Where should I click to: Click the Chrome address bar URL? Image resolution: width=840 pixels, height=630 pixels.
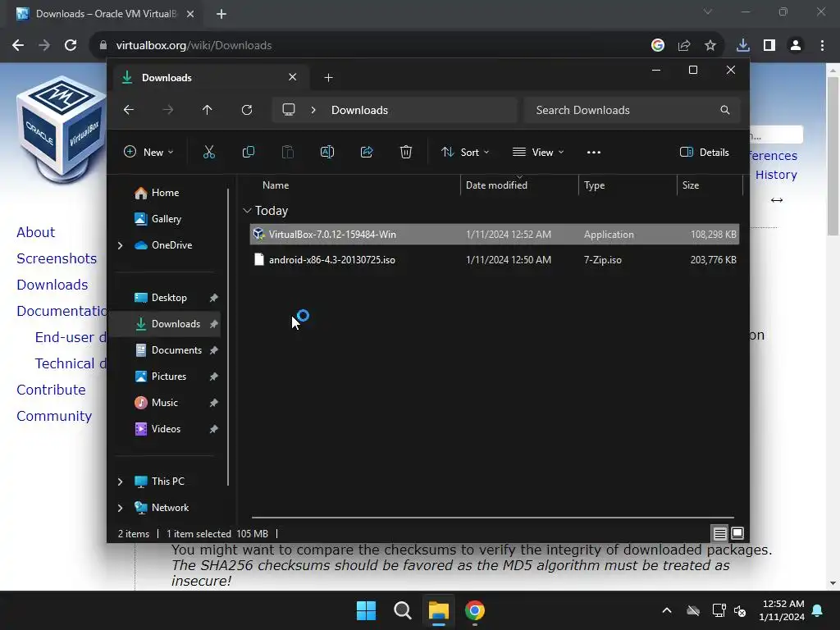(194, 46)
